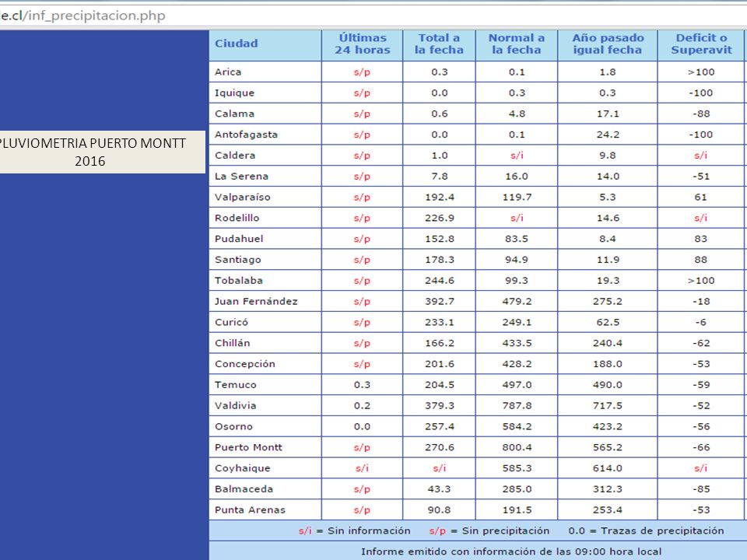Click Arica superavit value >100
747x560 pixels.
[701, 72]
